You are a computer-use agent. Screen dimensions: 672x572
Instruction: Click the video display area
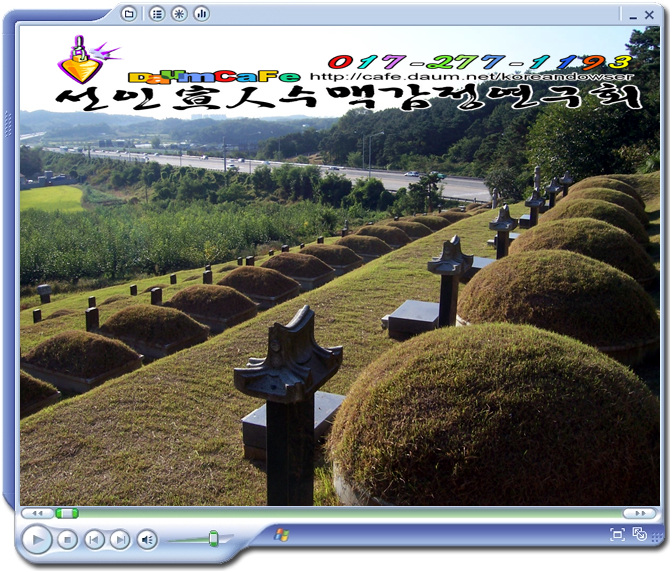click(x=339, y=266)
